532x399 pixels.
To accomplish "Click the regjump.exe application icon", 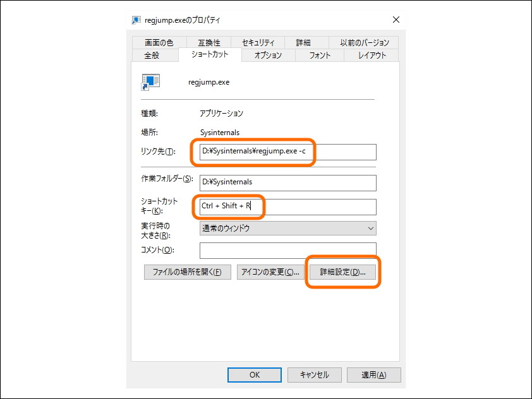I will (152, 82).
